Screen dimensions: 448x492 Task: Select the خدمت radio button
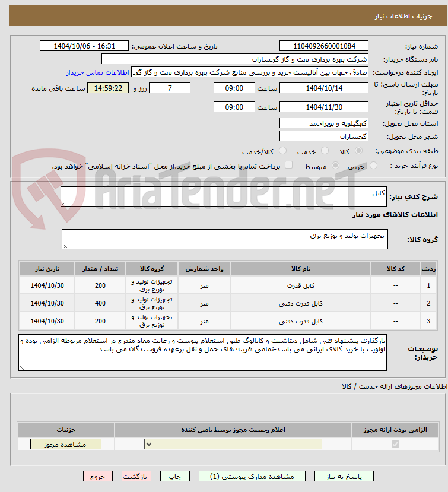click(x=325, y=151)
